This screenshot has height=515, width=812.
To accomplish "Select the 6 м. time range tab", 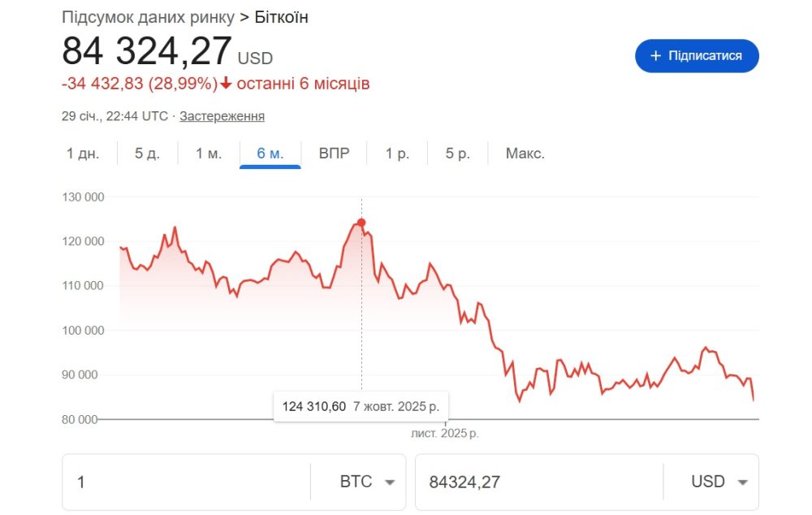I will [270, 154].
